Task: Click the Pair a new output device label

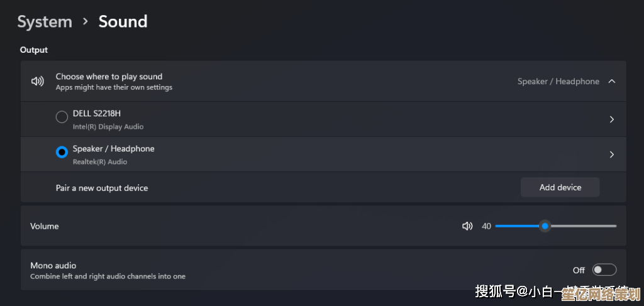Action: (102, 188)
